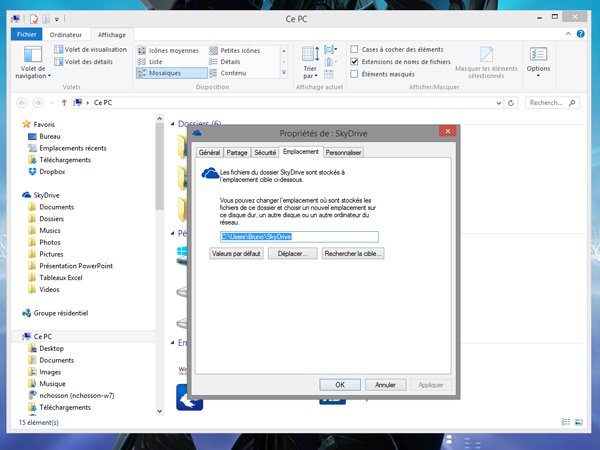Click the Emplacement tab
This screenshot has height=450, width=600.
click(301, 152)
